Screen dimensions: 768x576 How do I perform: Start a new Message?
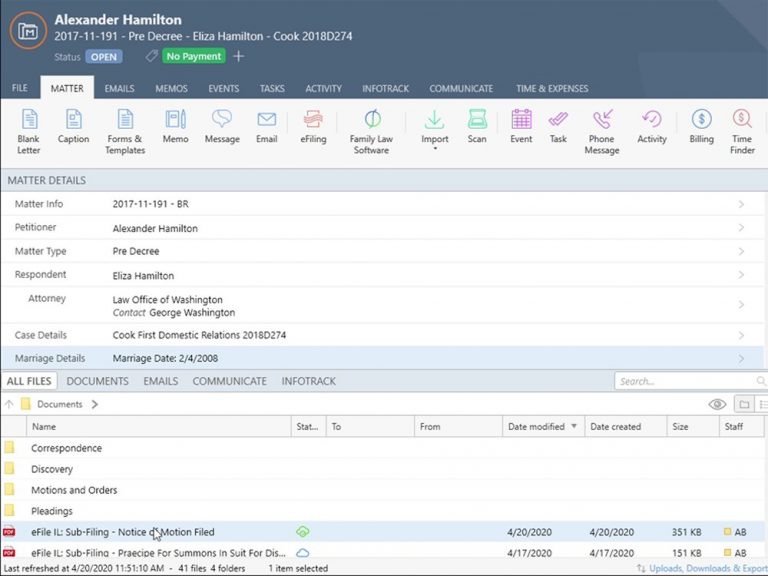(222, 126)
